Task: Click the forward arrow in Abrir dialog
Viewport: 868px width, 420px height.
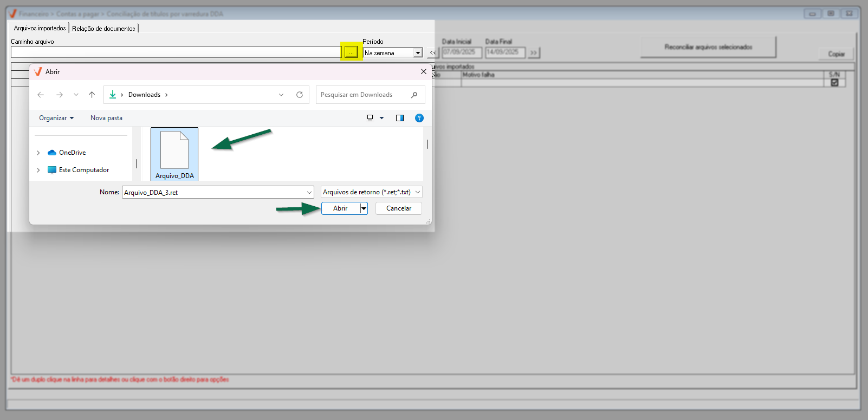Action: click(60, 95)
